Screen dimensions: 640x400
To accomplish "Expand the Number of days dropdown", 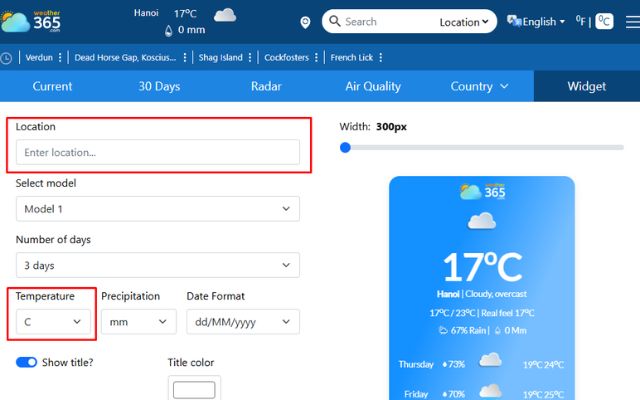I will click(158, 265).
